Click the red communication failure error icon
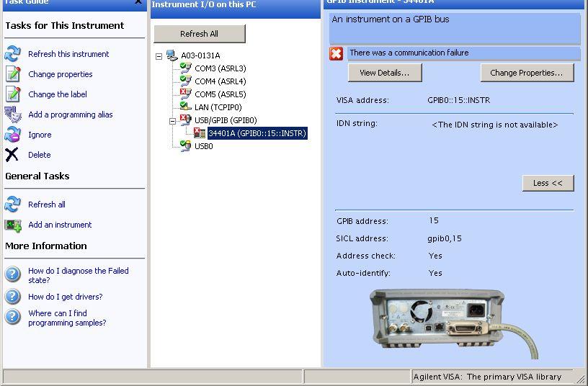This screenshot has width=588, height=386. (336, 53)
